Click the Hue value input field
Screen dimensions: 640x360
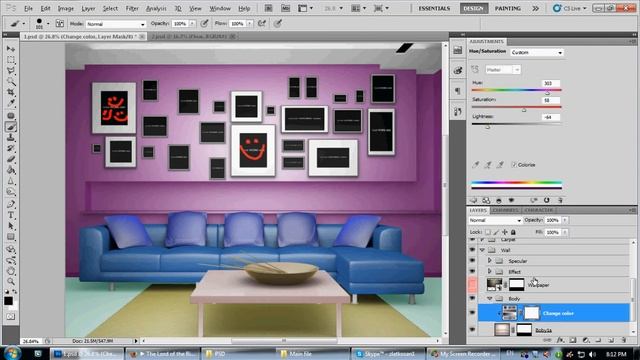pyautogui.click(x=551, y=83)
